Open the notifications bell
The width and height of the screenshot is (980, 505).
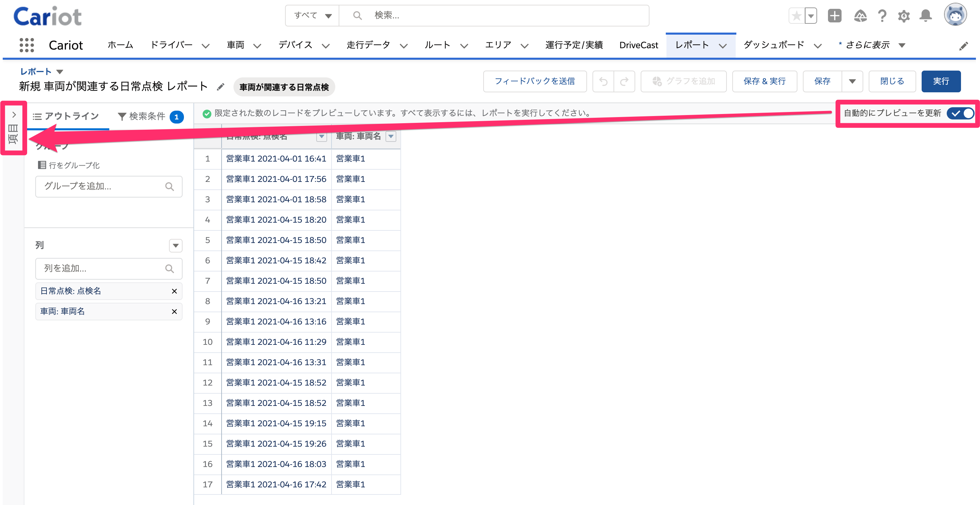point(925,16)
